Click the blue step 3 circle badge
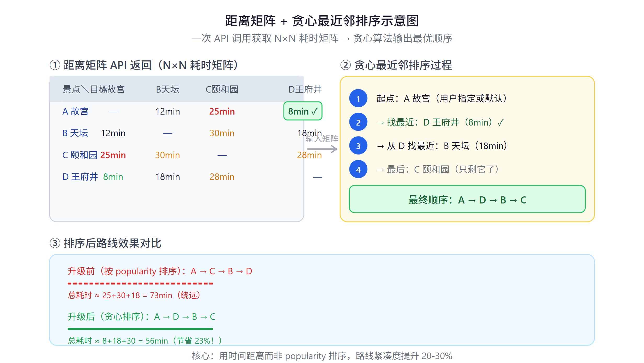Screen dimensions: 644x363 358,146
